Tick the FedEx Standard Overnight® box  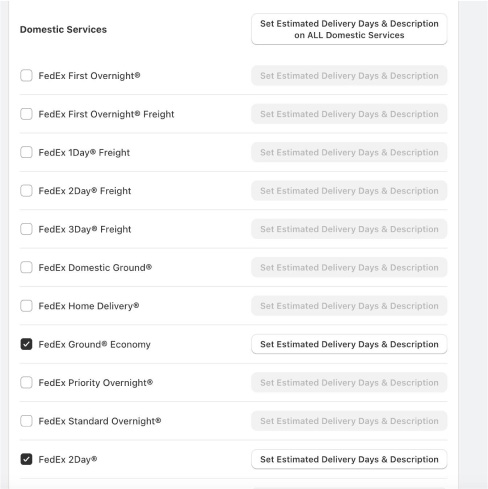point(26,421)
